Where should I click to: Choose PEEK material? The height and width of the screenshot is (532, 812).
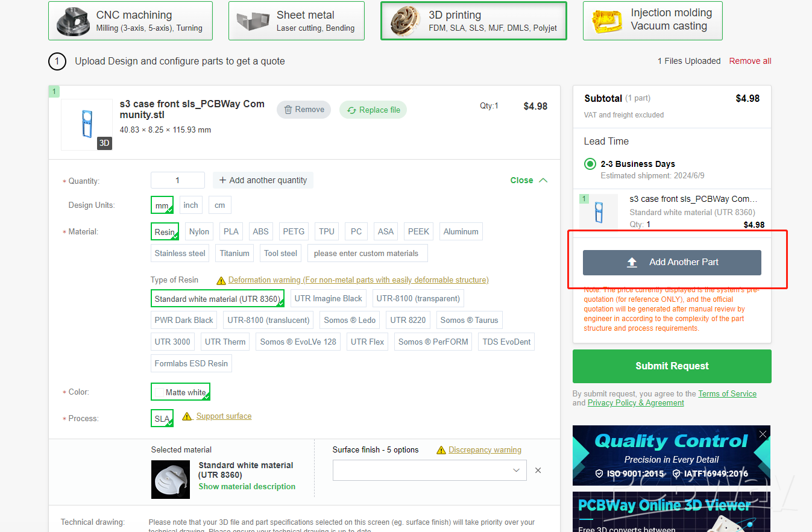coord(419,231)
